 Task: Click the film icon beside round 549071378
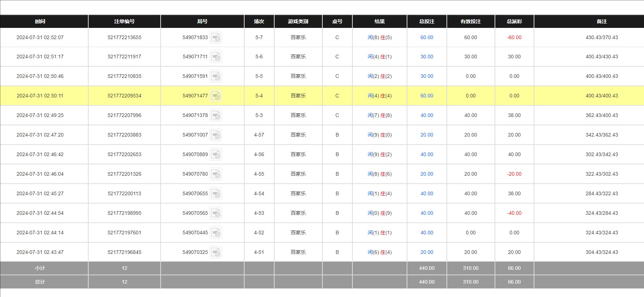click(x=216, y=116)
